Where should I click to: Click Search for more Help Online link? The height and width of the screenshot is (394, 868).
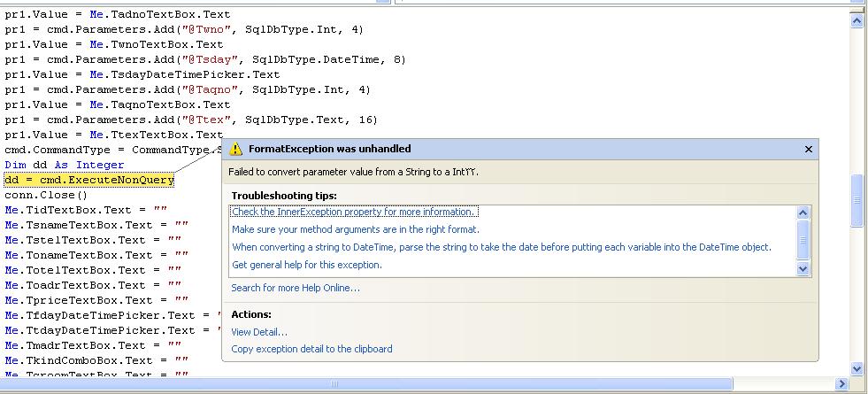(296, 288)
